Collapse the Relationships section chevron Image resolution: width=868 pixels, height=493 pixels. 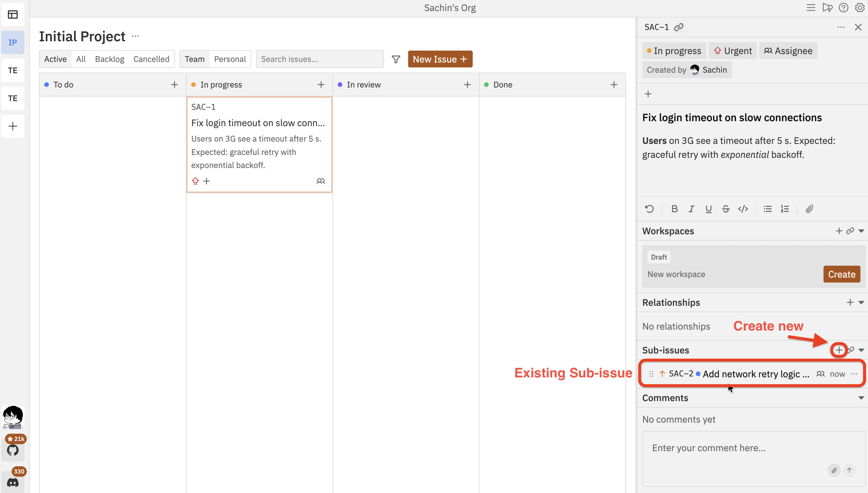[x=861, y=302]
